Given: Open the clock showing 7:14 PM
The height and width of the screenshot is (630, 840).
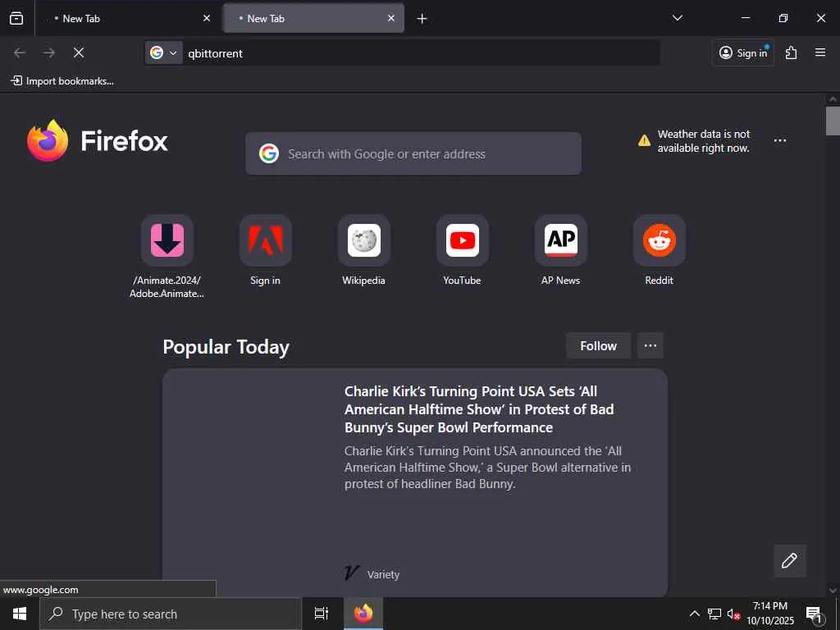Looking at the screenshot, I should pyautogui.click(x=770, y=614).
